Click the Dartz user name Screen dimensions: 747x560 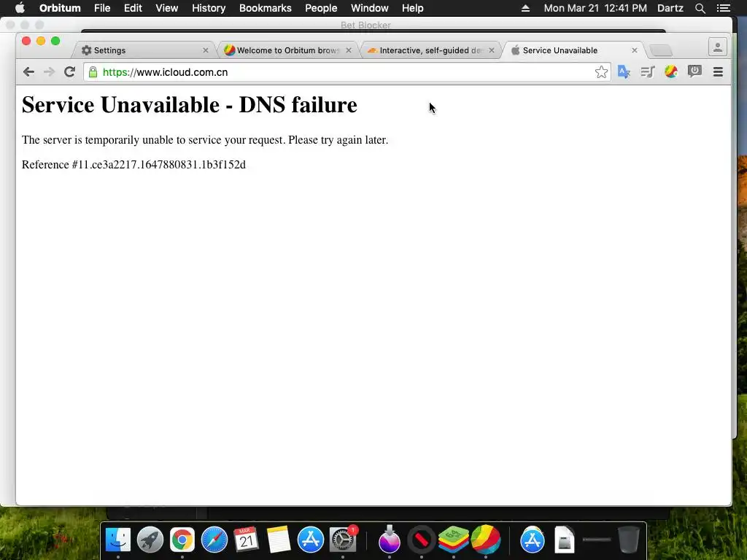[x=670, y=8]
